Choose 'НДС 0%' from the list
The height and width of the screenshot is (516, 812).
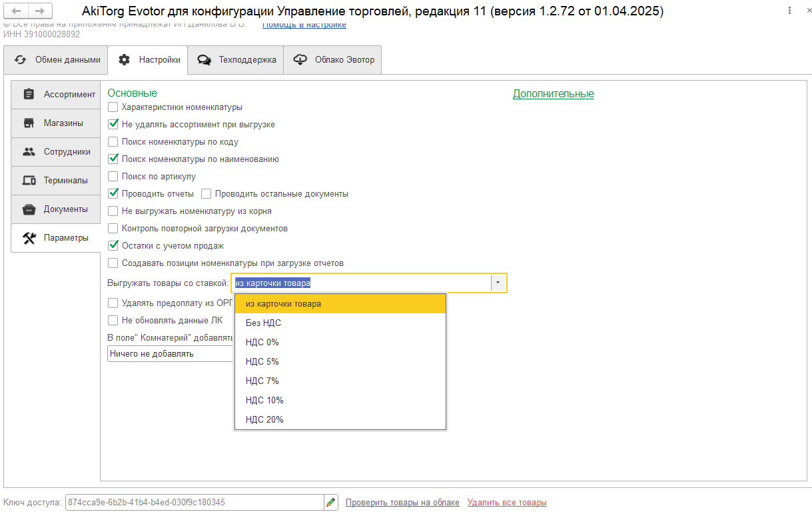[340, 343]
